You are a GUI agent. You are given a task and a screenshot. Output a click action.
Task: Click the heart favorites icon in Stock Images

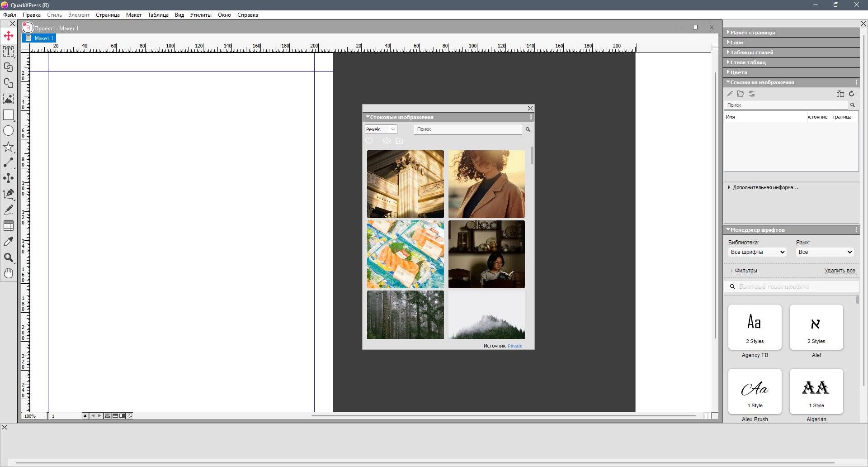coord(369,141)
